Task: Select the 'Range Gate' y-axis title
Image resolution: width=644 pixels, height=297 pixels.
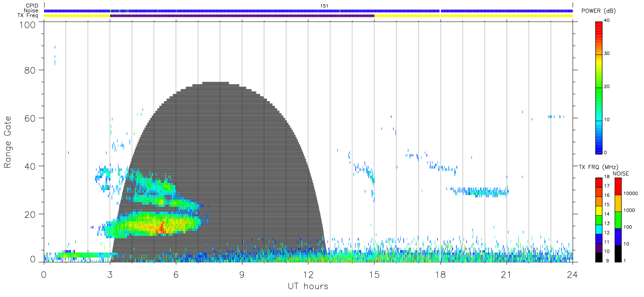Action: 8,142
